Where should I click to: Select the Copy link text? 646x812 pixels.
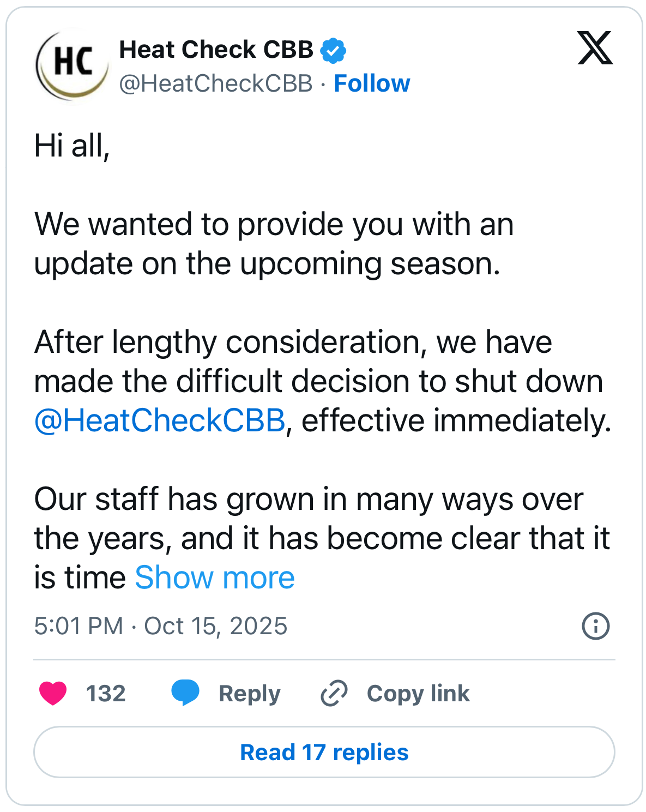[x=418, y=693]
